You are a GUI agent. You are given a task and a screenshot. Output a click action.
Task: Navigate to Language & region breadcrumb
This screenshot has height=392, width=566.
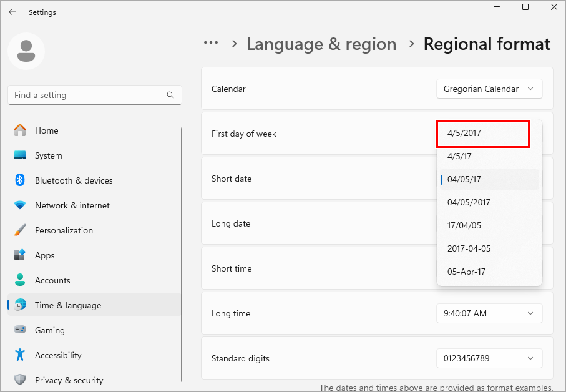(321, 44)
